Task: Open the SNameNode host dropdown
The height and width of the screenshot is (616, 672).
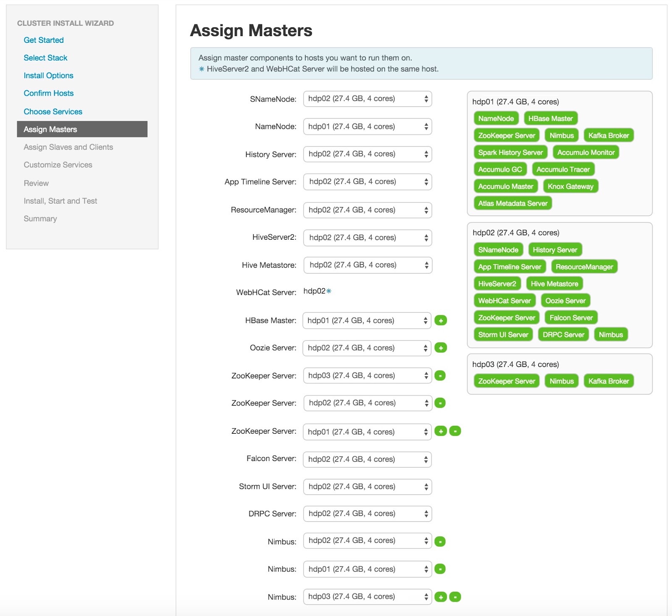Action: (x=367, y=99)
